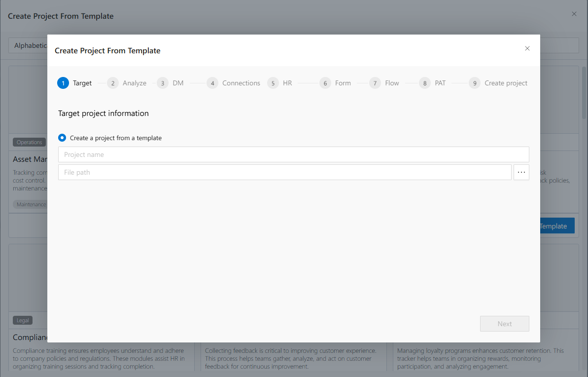Click the 'Managing loyalty programs' description text
This screenshot has height=377, width=588.
481,359
